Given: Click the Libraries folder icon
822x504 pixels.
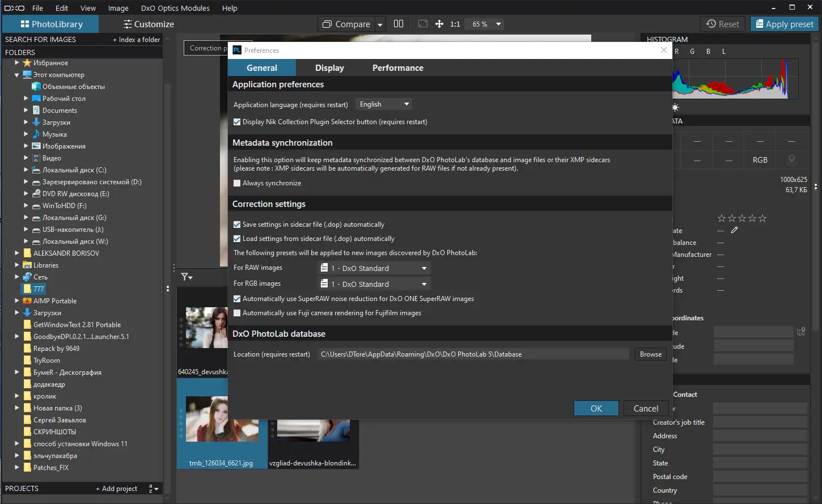Looking at the screenshot, I should [x=27, y=265].
